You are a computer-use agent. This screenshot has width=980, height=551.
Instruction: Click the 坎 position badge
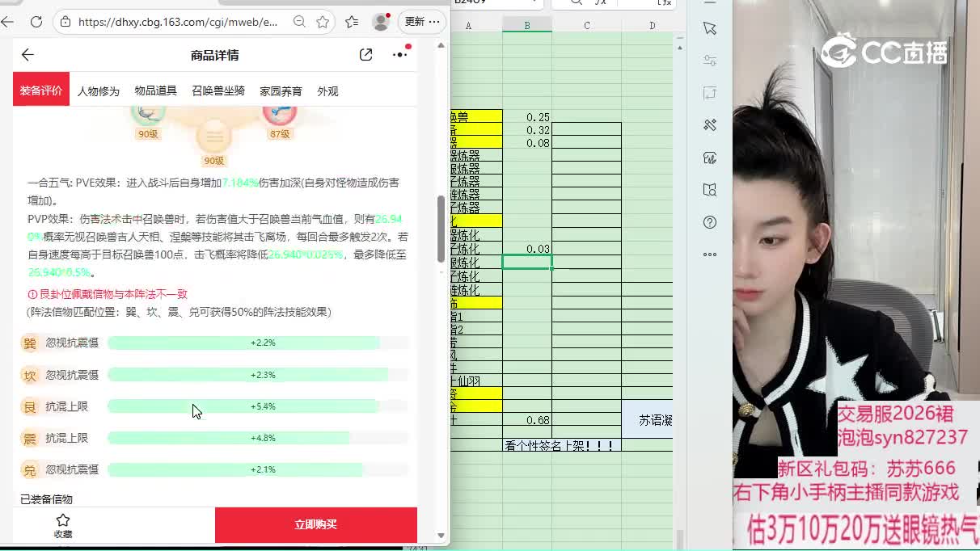coord(30,375)
